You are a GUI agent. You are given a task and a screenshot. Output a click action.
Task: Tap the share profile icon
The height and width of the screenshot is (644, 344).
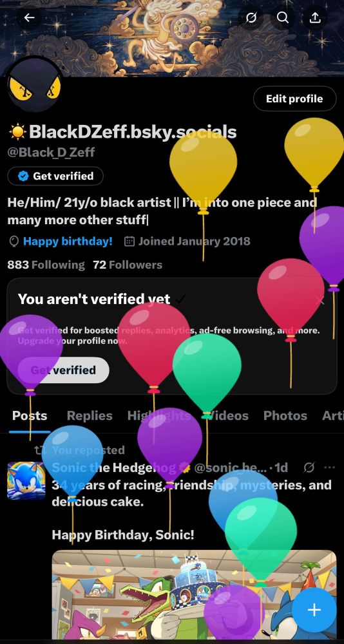[315, 17]
